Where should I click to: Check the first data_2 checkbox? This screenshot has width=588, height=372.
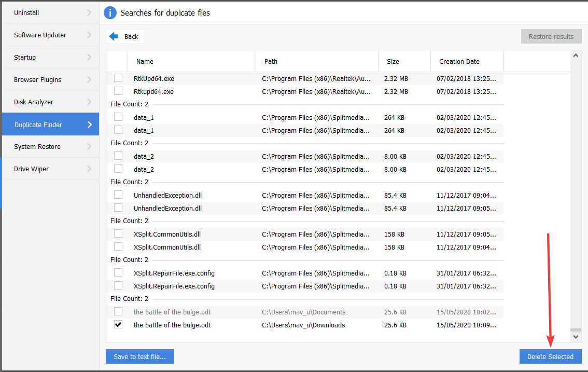tap(118, 156)
